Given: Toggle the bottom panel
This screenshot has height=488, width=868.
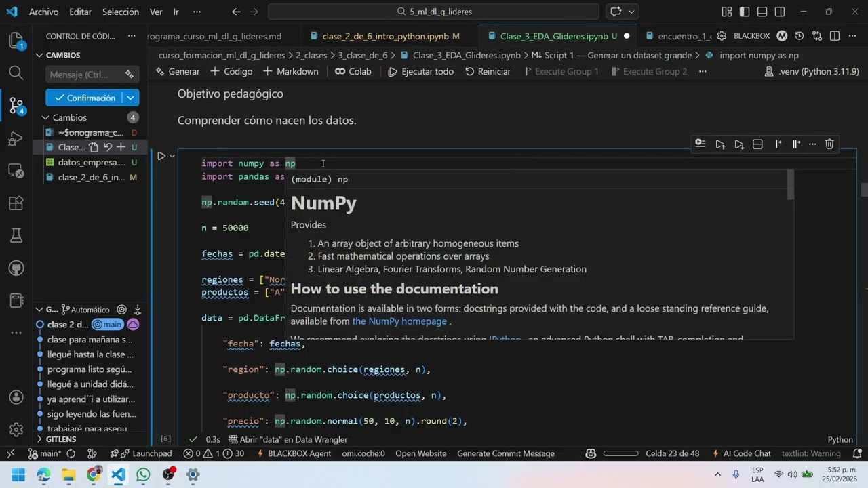Looking at the screenshot, I should point(762,12).
